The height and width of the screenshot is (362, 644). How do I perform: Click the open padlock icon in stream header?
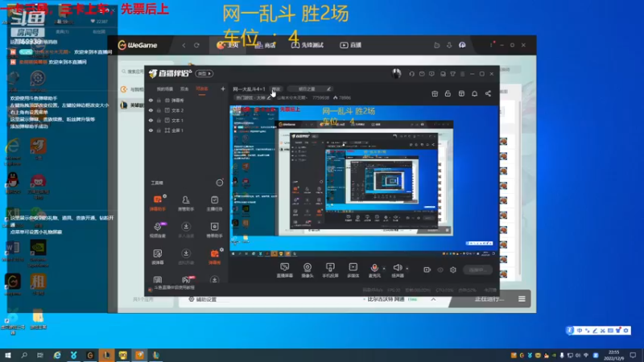coord(448,93)
